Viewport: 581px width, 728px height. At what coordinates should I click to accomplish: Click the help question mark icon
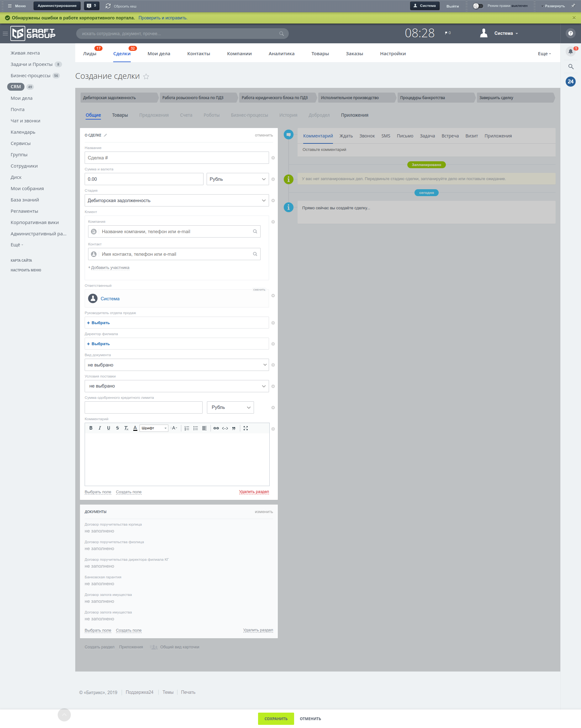click(570, 34)
